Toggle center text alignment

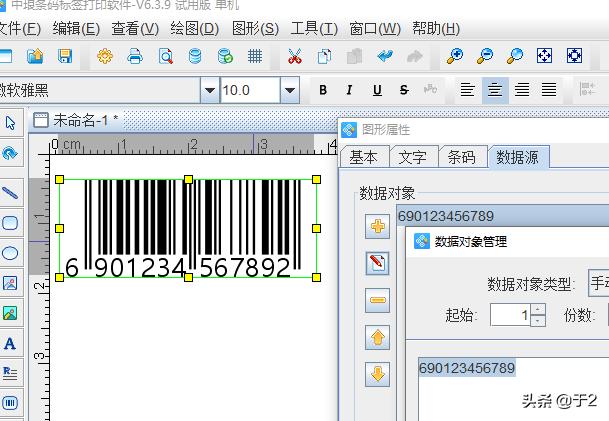pos(494,91)
